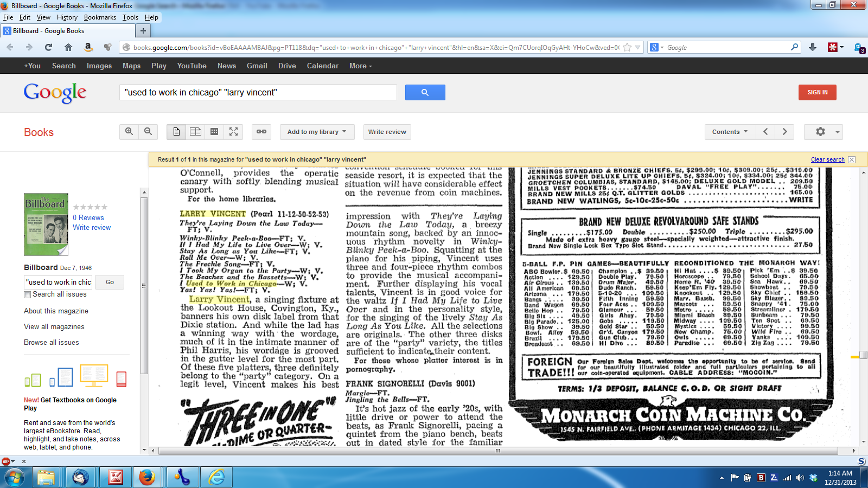Switch to single page view
This screenshot has width=868, height=488.
[176, 132]
